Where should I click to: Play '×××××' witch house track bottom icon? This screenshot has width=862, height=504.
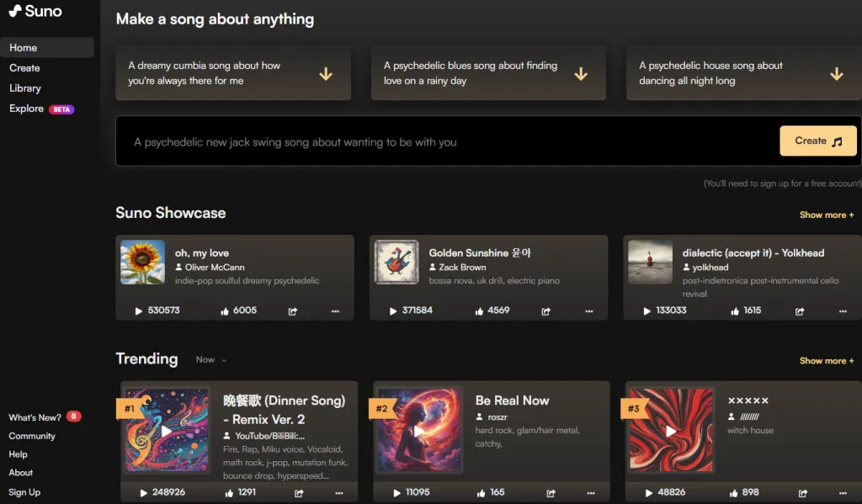[649, 493]
